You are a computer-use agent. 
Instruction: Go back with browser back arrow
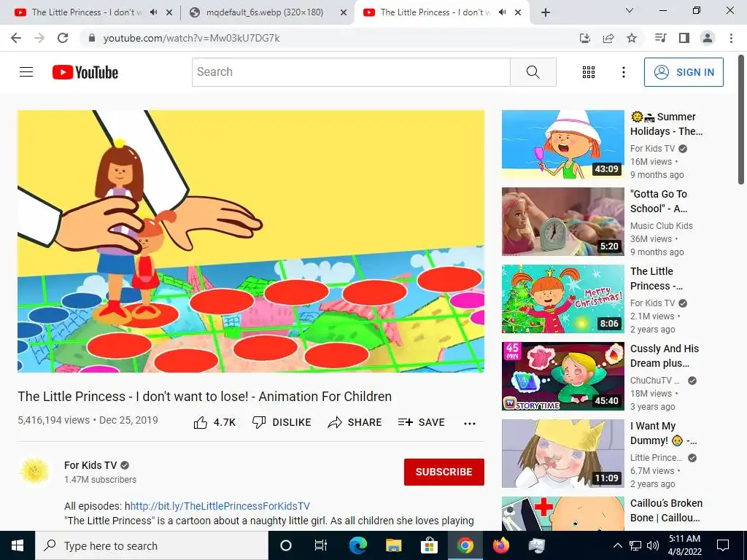[x=16, y=38]
